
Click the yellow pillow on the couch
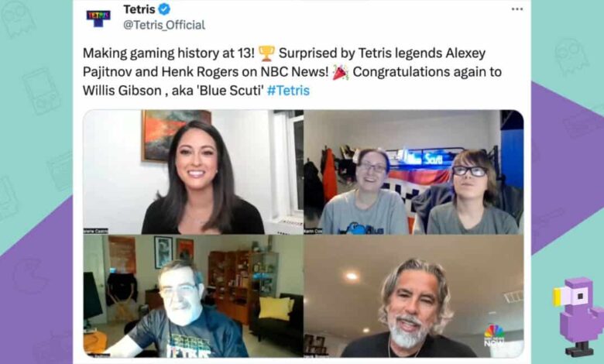276,307
